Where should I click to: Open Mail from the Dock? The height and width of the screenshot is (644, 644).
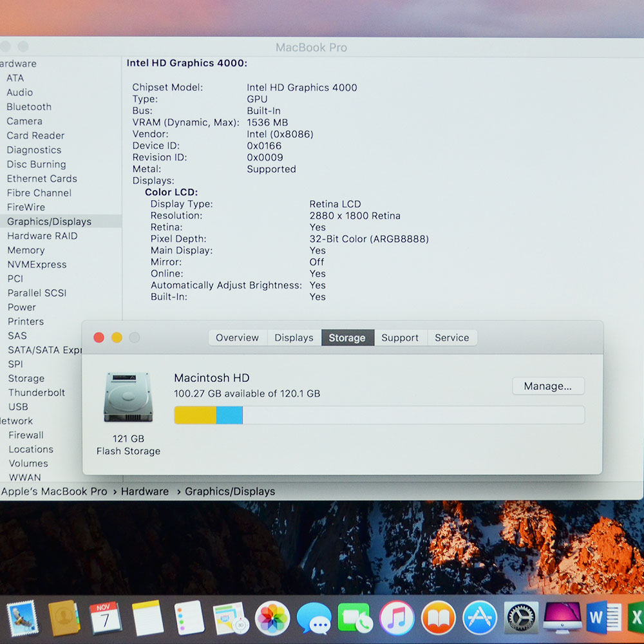(22, 619)
